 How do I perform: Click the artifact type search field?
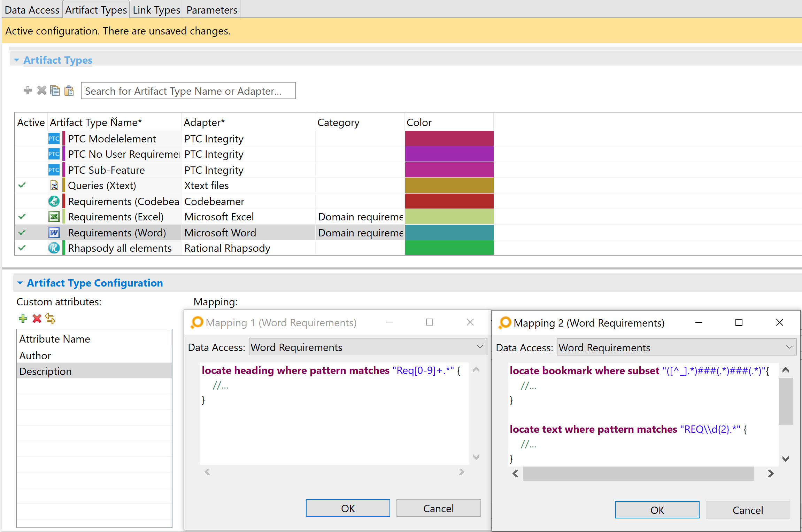(x=188, y=91)
